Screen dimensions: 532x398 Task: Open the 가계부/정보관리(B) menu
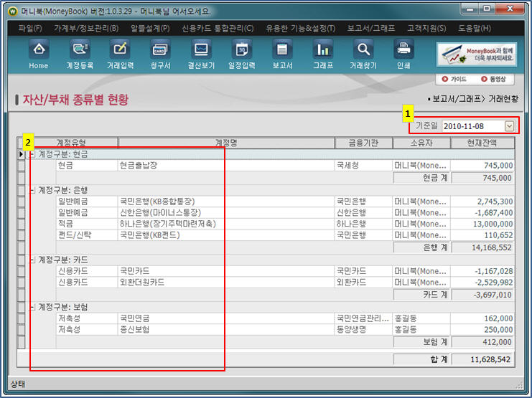pos(86,29)
